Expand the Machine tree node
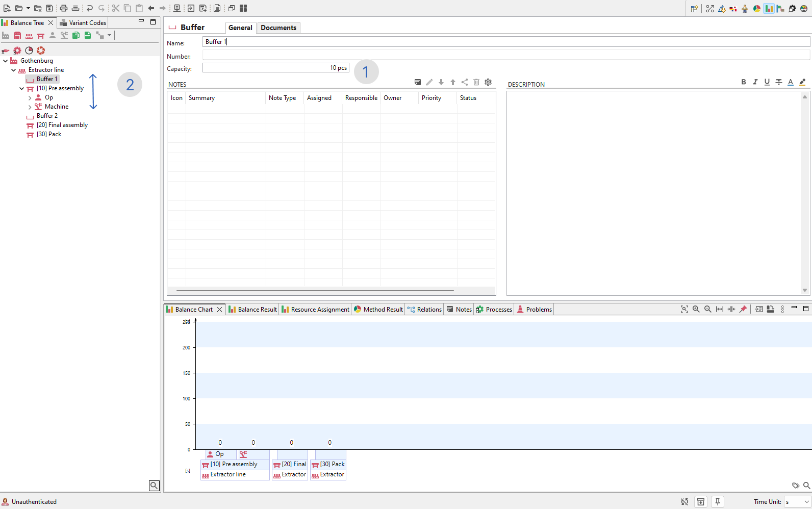812x509 pixels. pyautogui.click(x=30, y=107)
